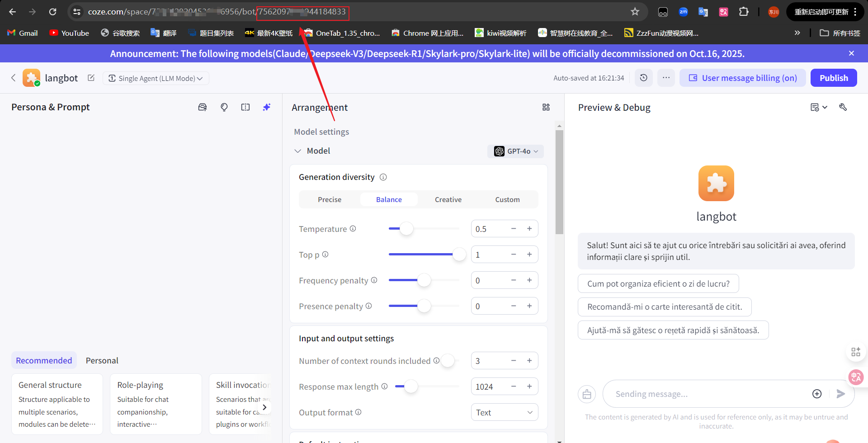Open the prompt library icon
The image size is (868, 443).
203,107
